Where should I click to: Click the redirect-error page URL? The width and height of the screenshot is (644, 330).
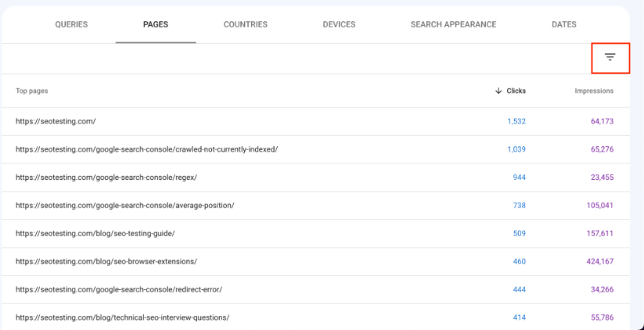point(119,289)
